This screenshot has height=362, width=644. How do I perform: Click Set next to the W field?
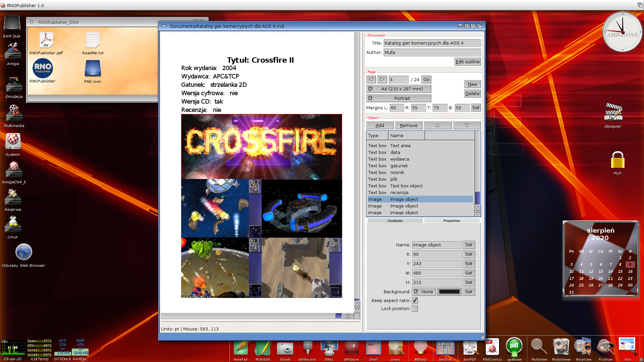point(469,273)
